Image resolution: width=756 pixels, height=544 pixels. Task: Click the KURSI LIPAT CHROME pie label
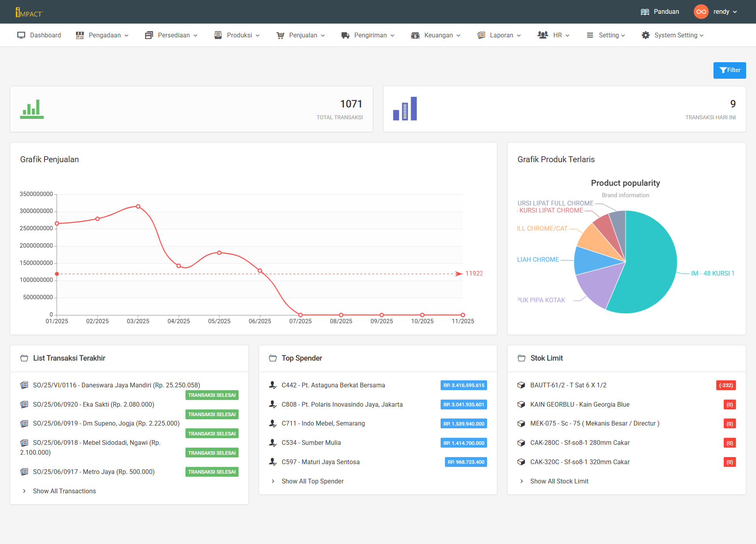[551, 211]
